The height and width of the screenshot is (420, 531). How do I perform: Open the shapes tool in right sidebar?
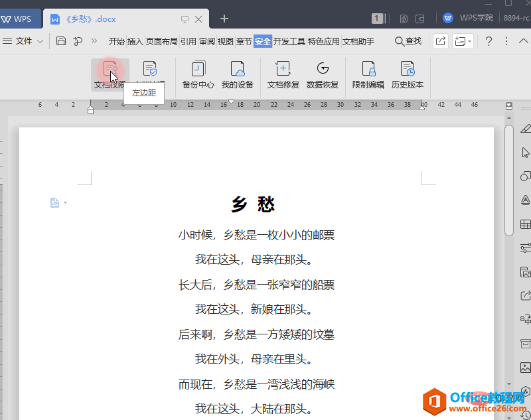(525, 176)
